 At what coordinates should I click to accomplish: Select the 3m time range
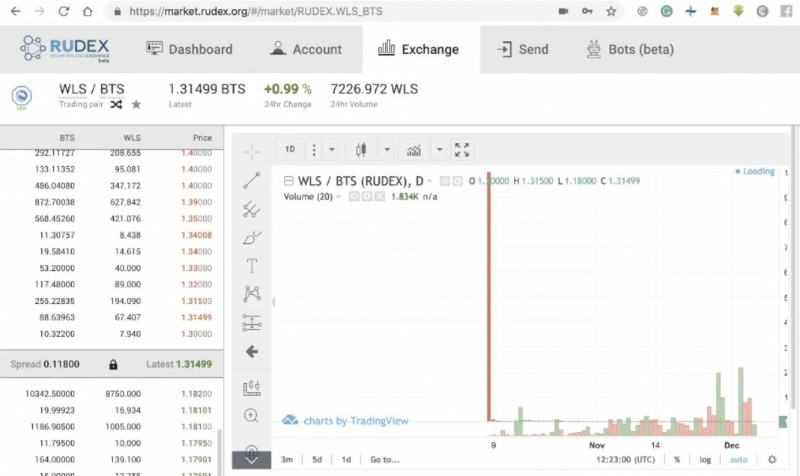[287, 460]
